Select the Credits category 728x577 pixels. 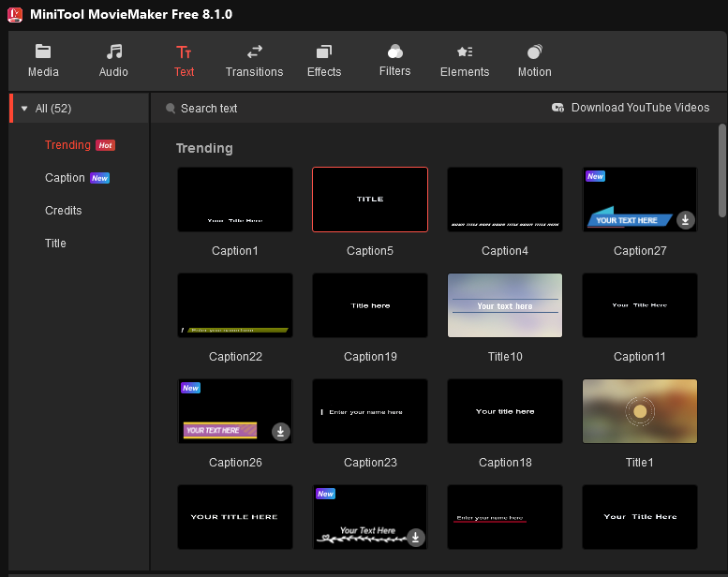63,210
